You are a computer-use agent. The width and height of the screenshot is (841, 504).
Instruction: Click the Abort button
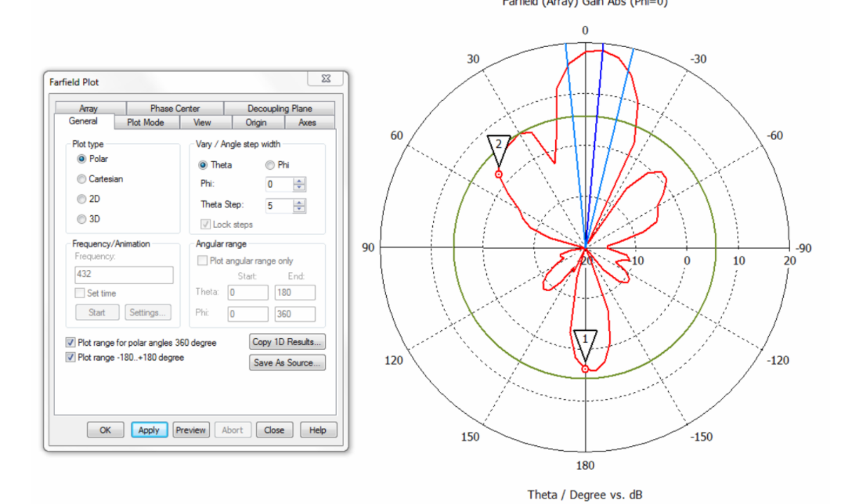(x=233, y=430)
